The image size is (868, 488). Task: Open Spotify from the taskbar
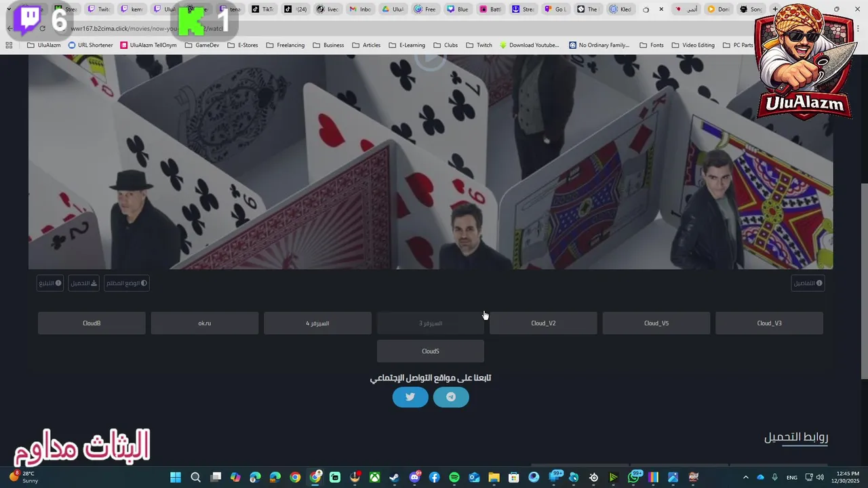[x=454, y=477]
